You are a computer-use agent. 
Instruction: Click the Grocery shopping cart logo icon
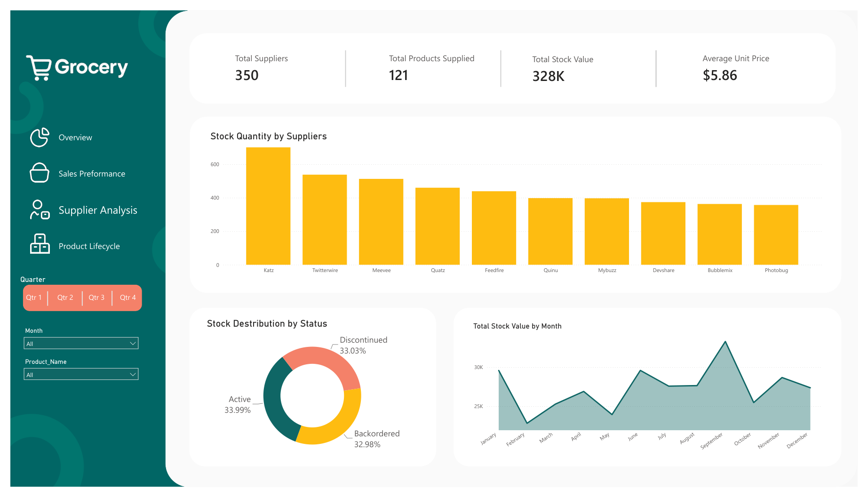point(39,67)
